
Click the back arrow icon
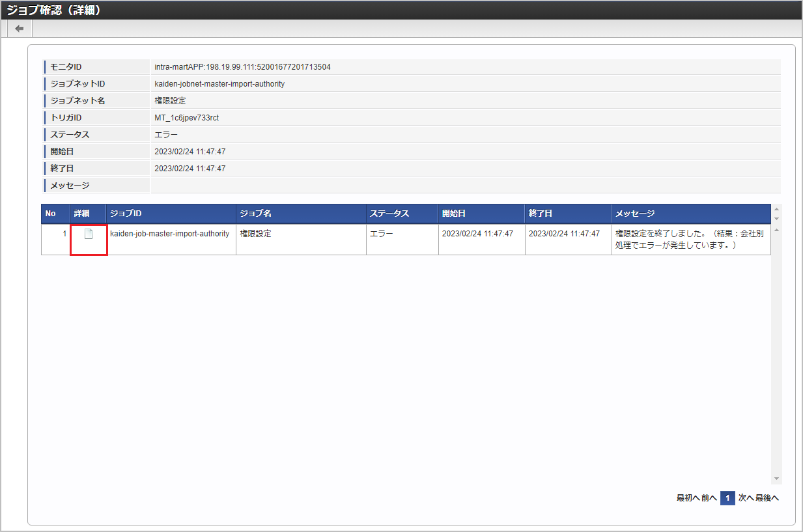(20, 29)
